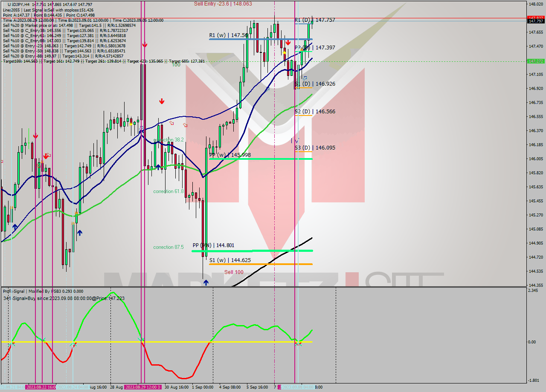Select the 'PP (w) | 145.998' pivot label
The height and width of the screenshot is (392, 546).
coord(230,155)
